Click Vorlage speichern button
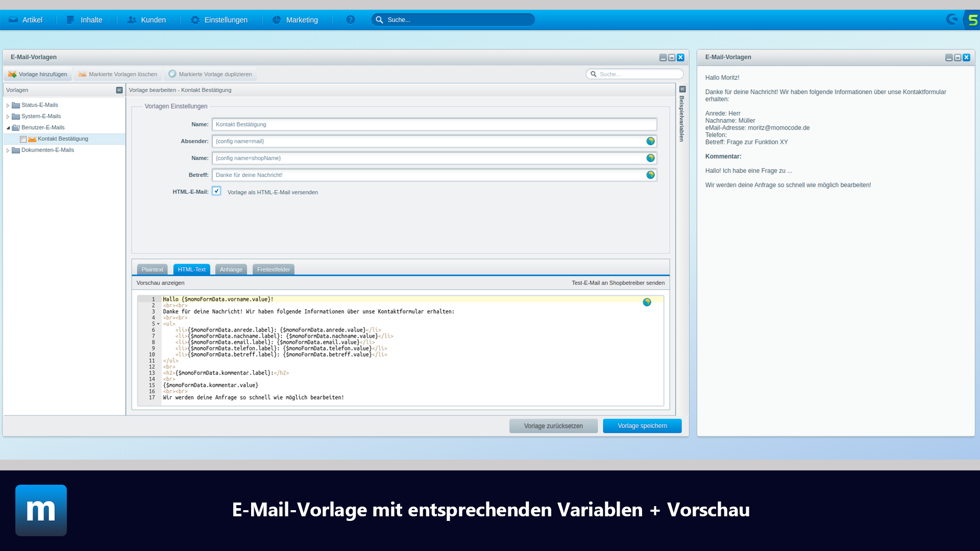 (x=642, y=426)
